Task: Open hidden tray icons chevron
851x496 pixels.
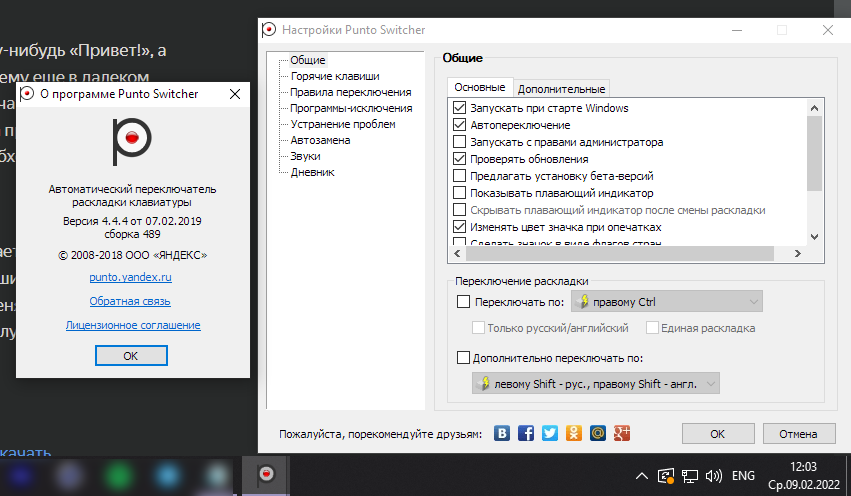Action: tap(642, 476)
